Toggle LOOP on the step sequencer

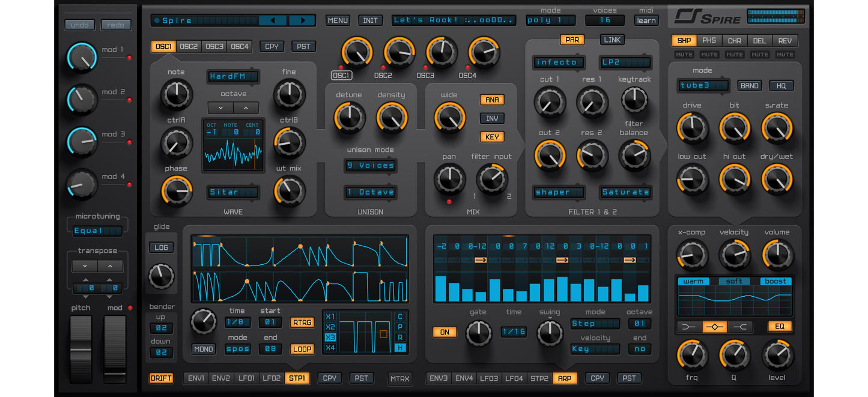tap(302, 349)
